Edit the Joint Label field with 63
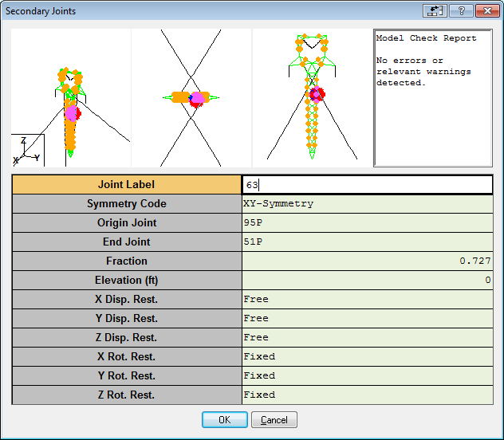The image size is (504, 440). point(368,185)
